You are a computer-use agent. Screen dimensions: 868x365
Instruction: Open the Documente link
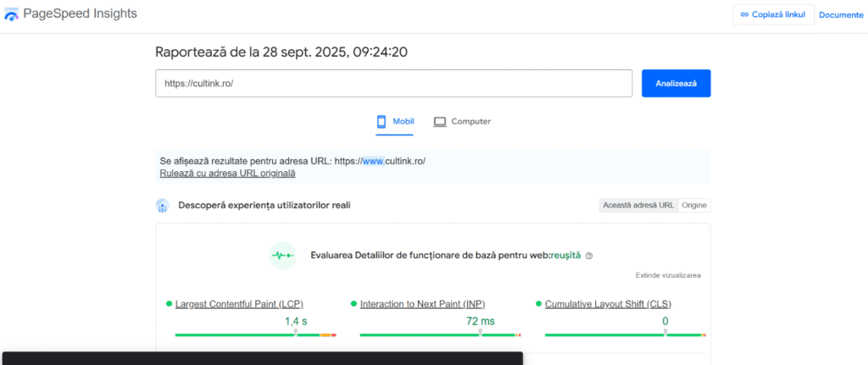[841, 15]
